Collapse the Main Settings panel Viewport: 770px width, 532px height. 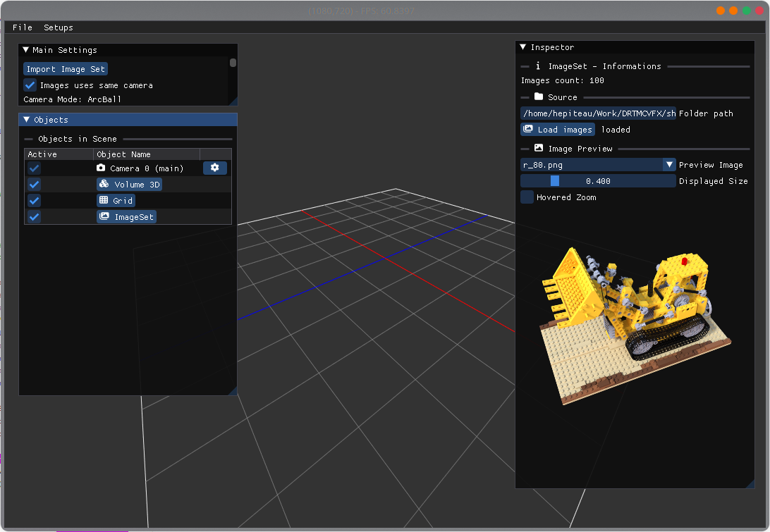click(26, 50)
